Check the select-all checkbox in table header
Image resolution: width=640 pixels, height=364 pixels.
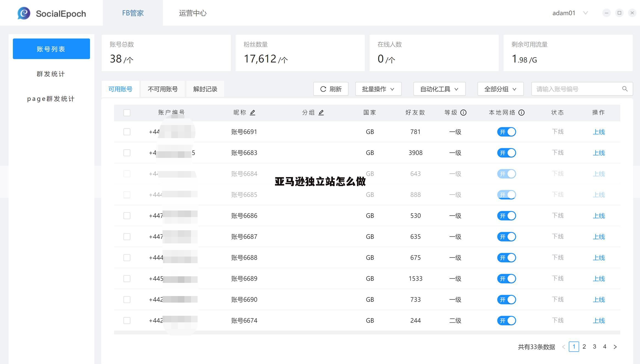(x=127, y=112)
